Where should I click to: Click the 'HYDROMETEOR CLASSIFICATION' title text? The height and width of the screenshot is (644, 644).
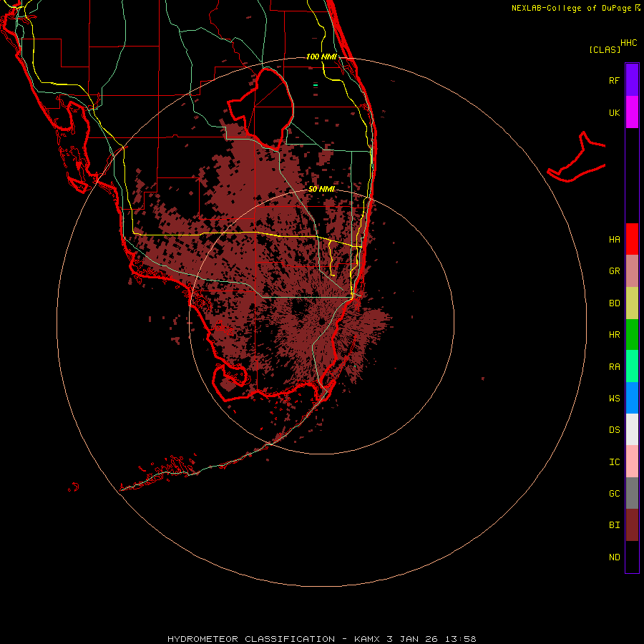coord(251,639)
